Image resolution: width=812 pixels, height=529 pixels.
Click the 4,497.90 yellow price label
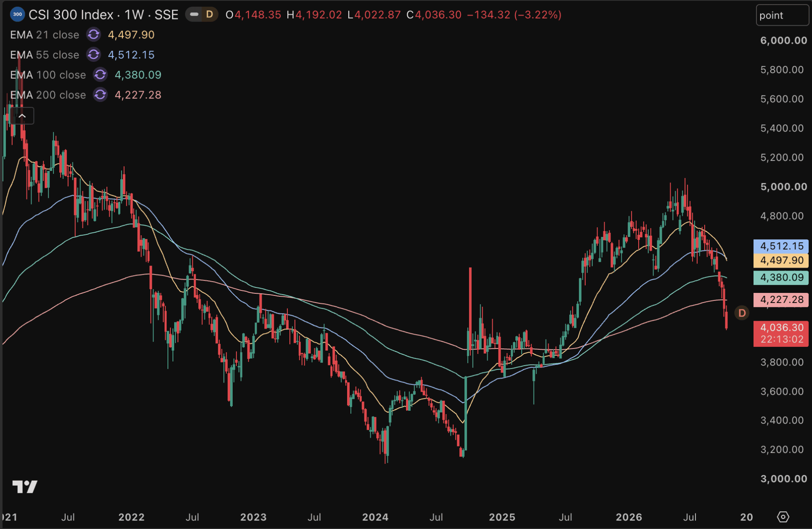point(781,260)
